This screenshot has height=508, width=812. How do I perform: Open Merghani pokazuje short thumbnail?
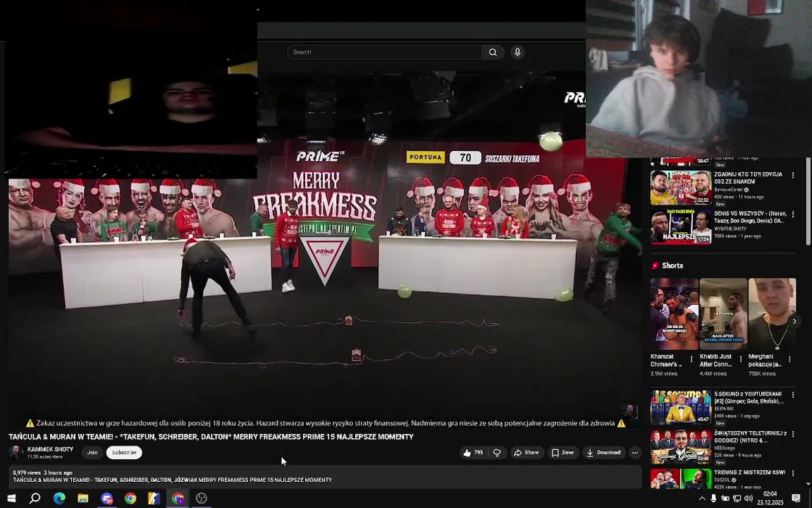[x=772, y=314]
